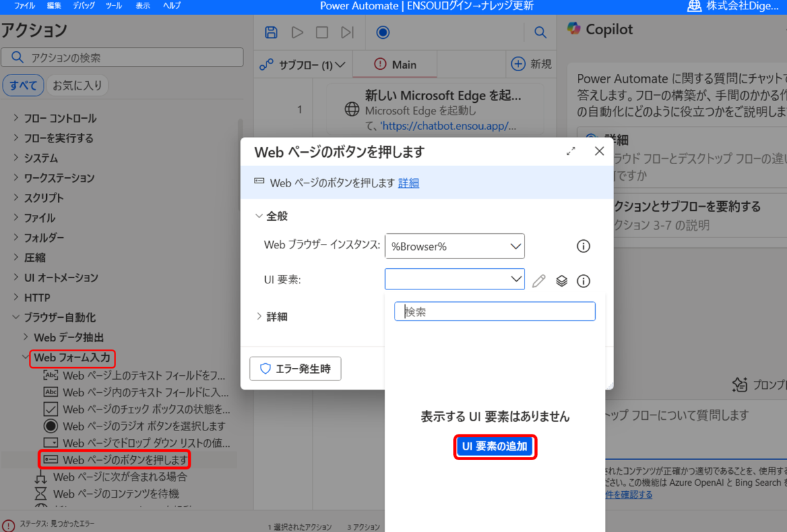Click the layers icon next to UI 要素
Viewport: 787px width, 532px height.
(561, 281)
